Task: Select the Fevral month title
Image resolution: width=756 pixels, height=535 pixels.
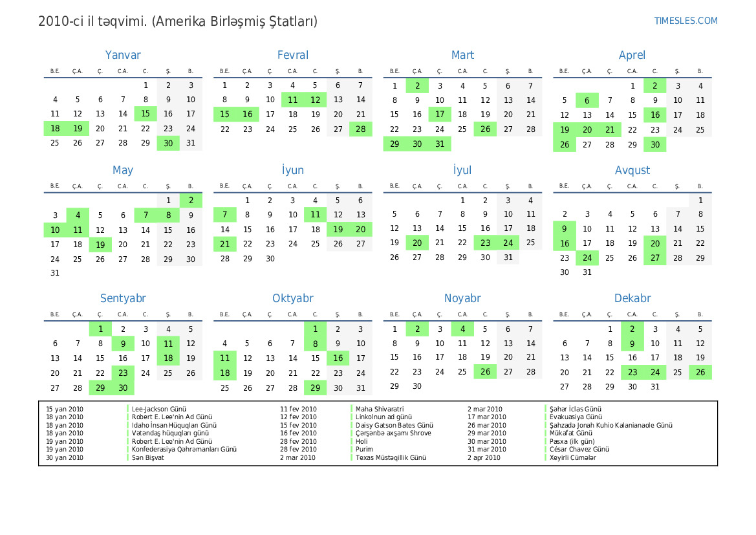Action: pos(292,56)
